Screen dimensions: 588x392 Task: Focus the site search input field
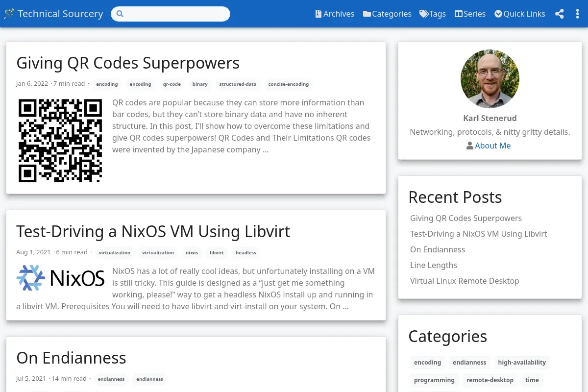(x=171, y=14)
